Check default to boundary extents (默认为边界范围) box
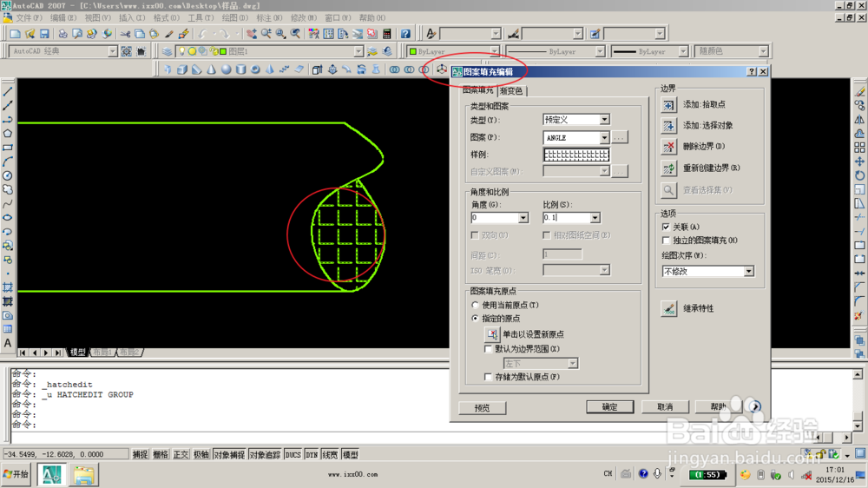The height and width of the screenshot is (488, 868). 488,349
